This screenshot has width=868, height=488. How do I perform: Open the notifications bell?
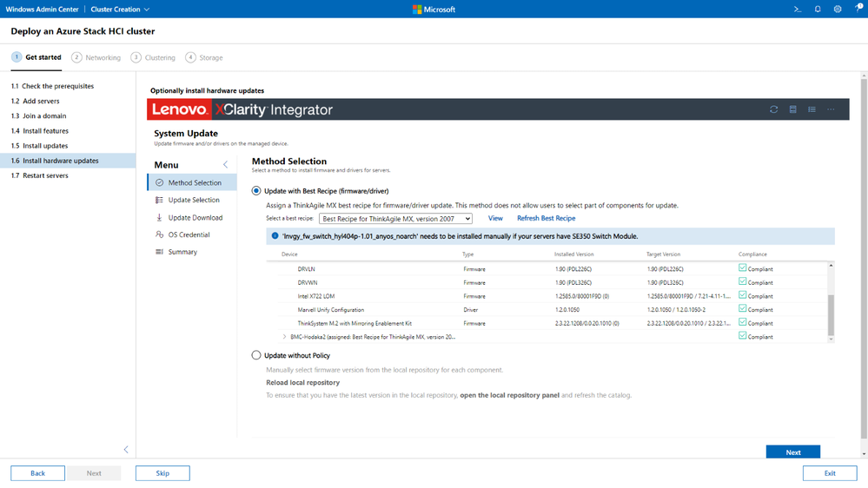[817, 9]
